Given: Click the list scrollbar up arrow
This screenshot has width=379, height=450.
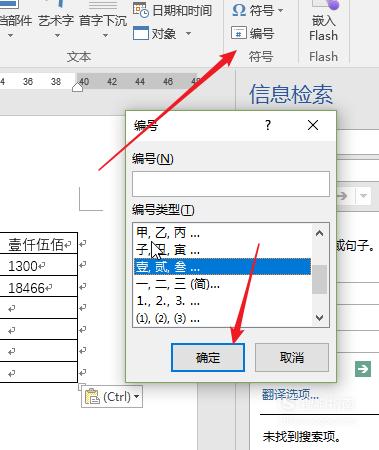Looking at the screenshot, I should [x=319, y=233].
